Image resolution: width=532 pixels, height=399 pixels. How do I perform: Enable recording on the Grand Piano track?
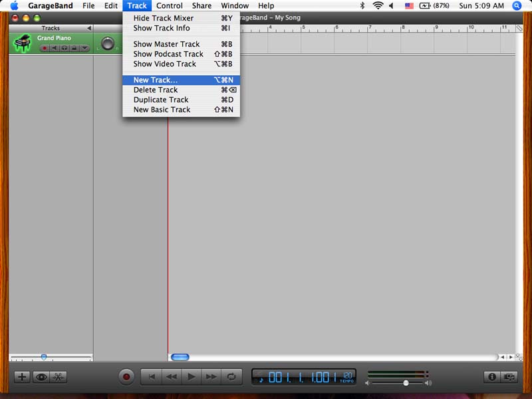[44, 48]
